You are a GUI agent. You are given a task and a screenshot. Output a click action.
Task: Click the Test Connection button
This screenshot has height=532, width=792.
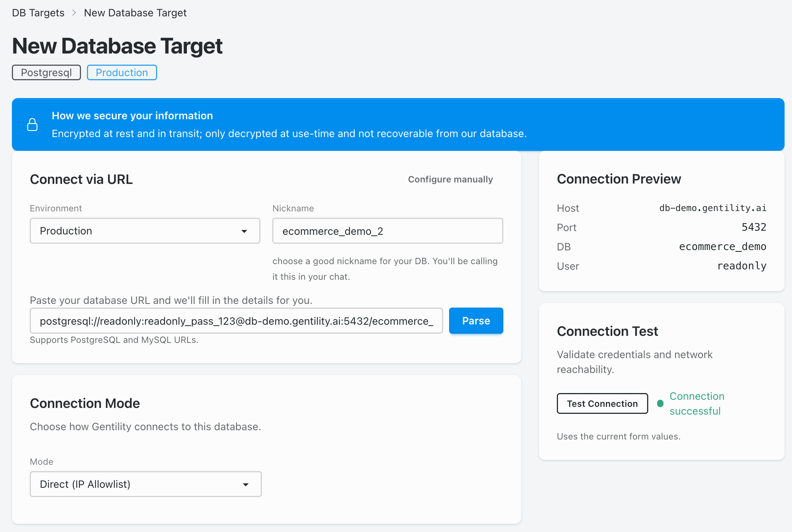click(602, 403)
